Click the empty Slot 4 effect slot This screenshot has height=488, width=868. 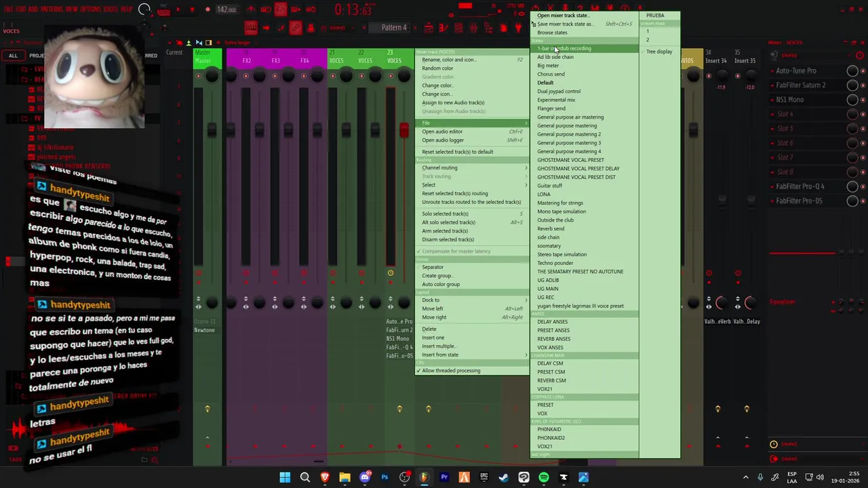(806, 114)
